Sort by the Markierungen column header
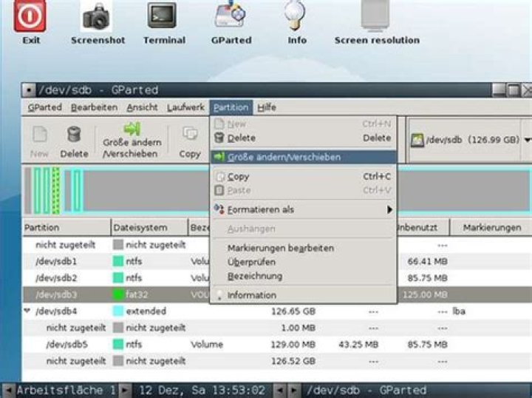This screenshot has height=398, width=532. coord(491,228)
